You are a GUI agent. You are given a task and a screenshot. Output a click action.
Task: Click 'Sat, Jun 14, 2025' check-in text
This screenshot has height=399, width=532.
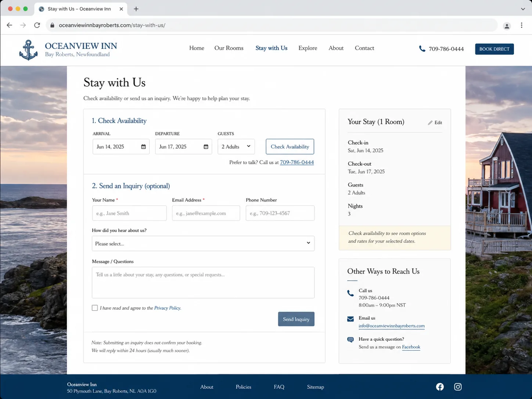tap(366, 151)
